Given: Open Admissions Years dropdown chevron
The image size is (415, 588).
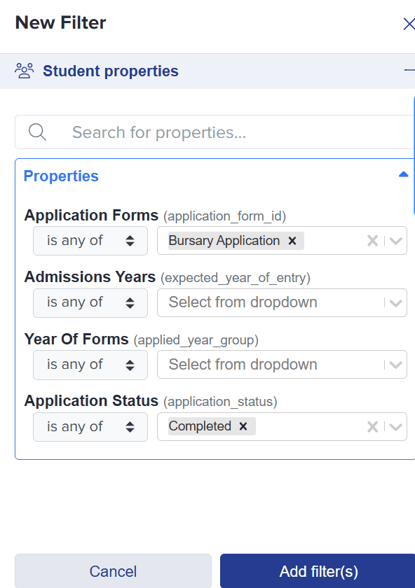Looking at the screenshot, I should pyautogui.click(x=396, y=303).
